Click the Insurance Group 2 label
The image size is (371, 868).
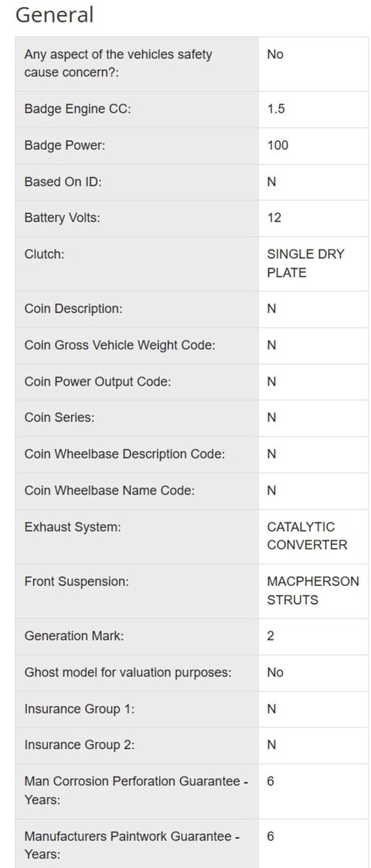[x=79, y=746]
